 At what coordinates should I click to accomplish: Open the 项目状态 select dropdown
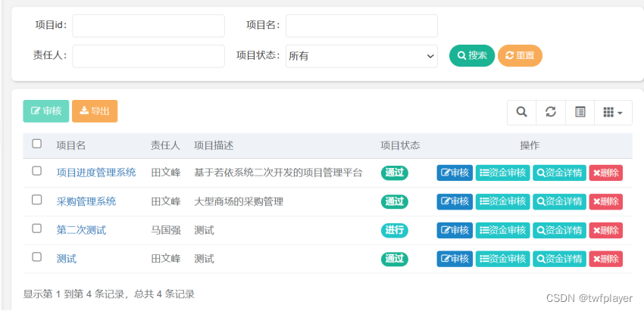[x=361, y=56]
